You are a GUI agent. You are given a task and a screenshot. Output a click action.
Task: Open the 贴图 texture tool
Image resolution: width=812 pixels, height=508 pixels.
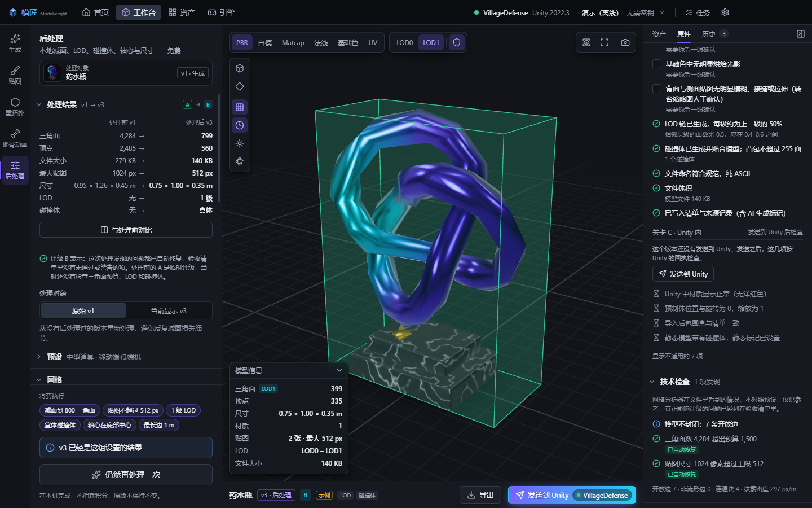(x=15, y=75)
